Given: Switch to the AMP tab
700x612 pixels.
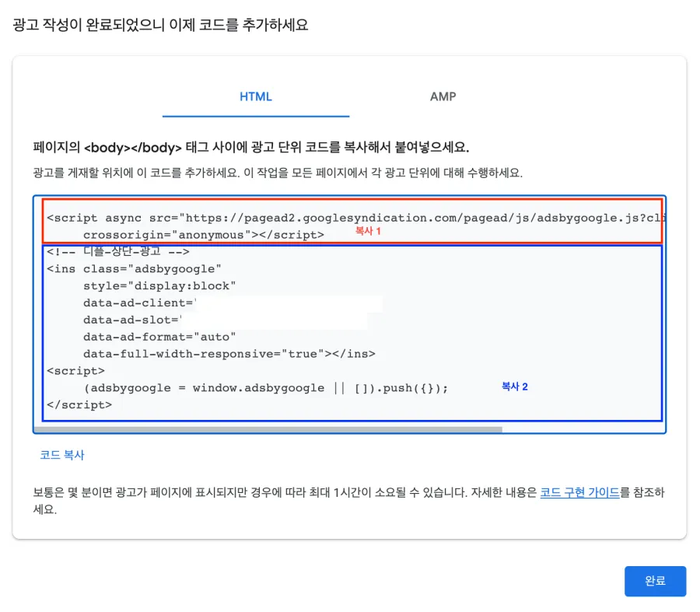Looking at the screenshot, I should point(443,97).
